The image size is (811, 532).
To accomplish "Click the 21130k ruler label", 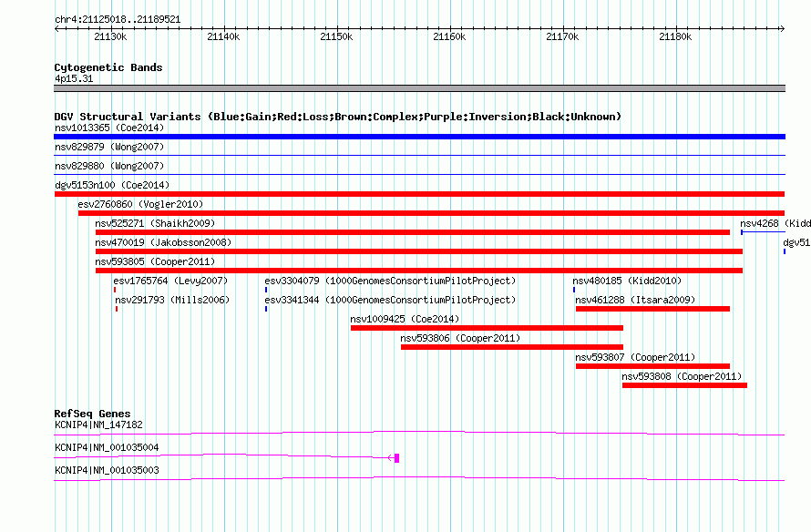I will click(110, 36).
